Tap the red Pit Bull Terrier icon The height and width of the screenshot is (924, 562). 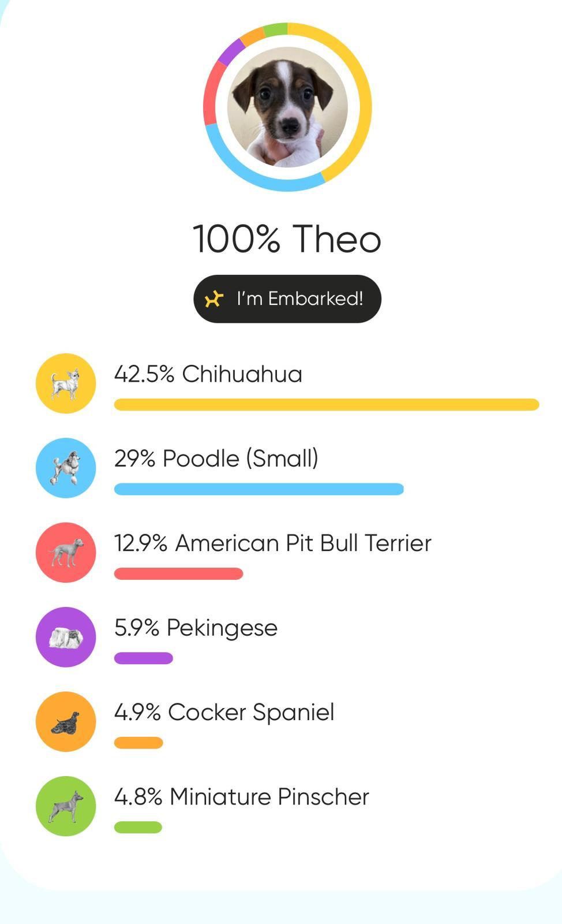66,553
